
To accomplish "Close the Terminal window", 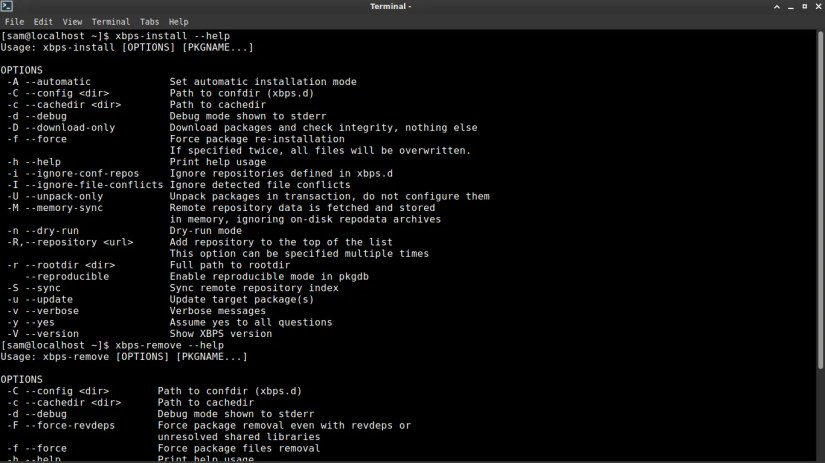I will click(818, 6).
